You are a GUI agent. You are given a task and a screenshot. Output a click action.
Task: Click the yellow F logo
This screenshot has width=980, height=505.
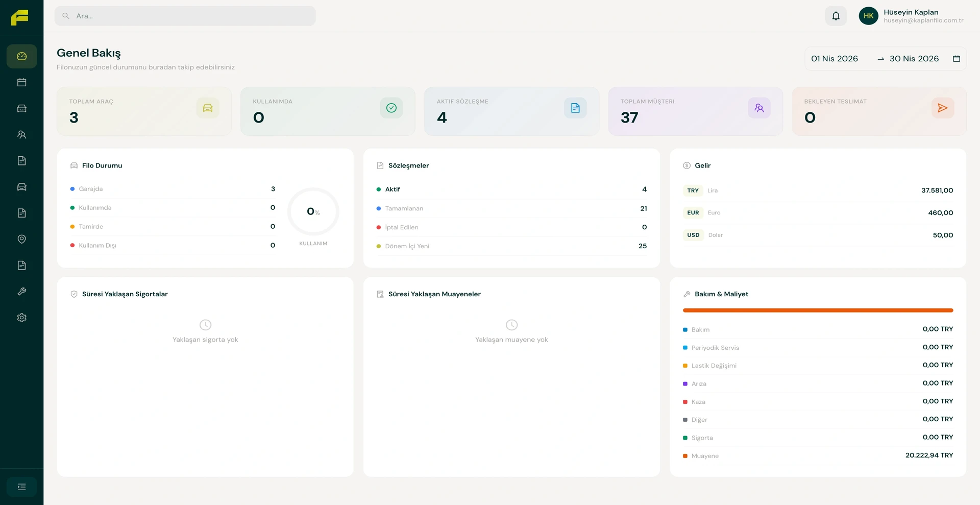tap(20, 17)
